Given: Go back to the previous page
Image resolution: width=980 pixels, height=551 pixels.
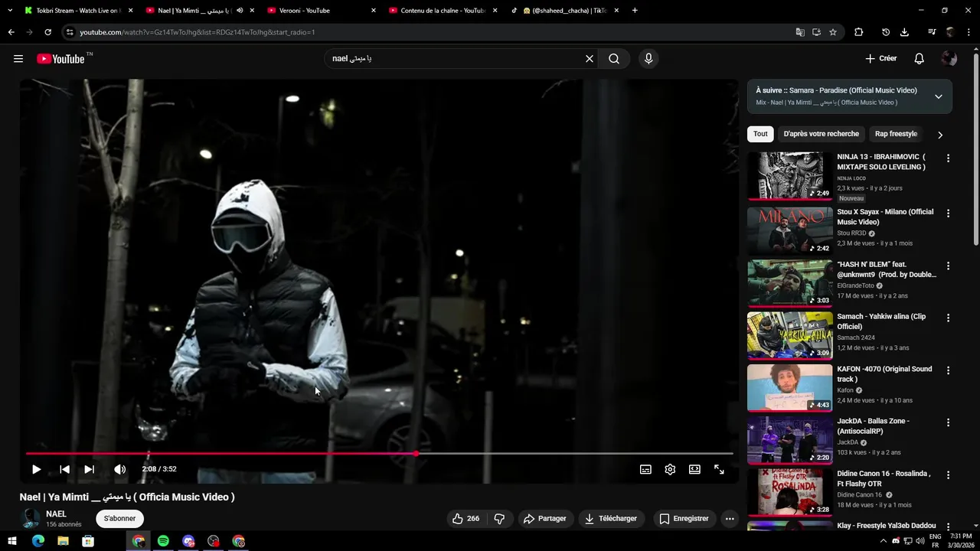Looking at the screenshot, I should tap(11, 32).
